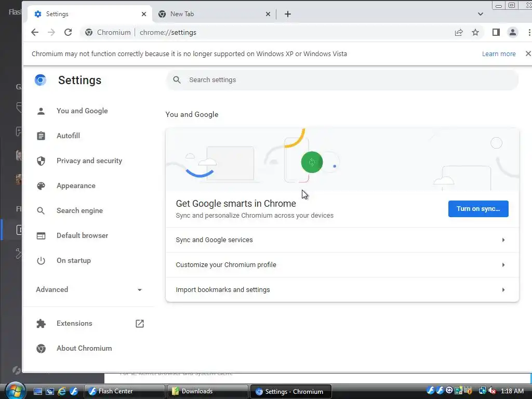Open Appearance settings in the sidebar
Image resolution: width=532 pixels, height=399 pixels.
click(x=76, y=185)
